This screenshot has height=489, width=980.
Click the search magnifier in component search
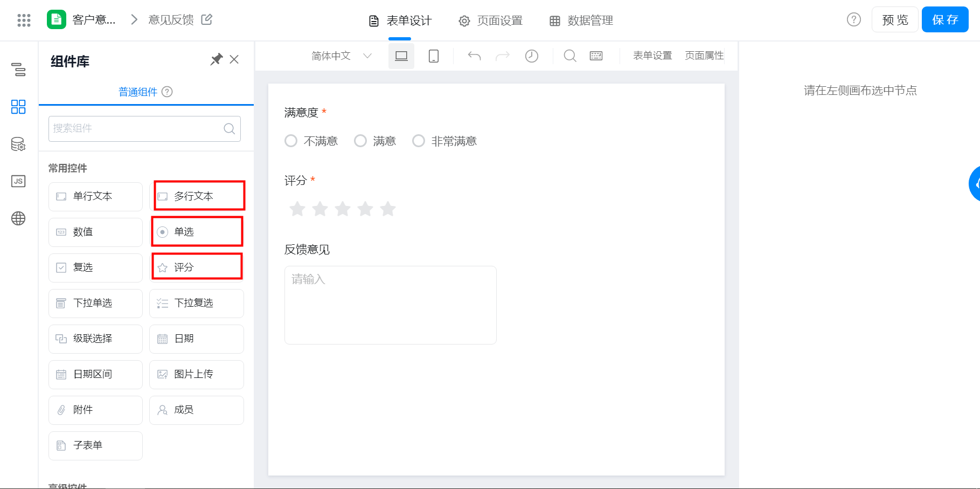[x=229, y=128]
